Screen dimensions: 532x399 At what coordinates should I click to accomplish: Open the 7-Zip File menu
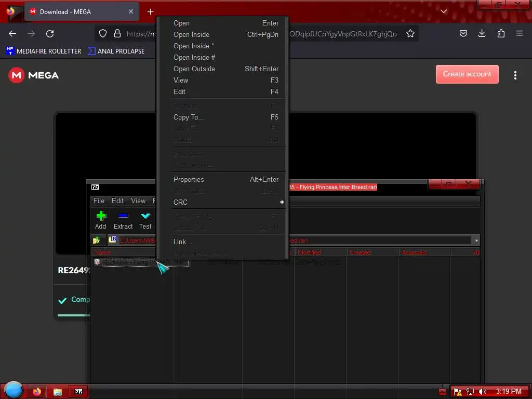(99, 201)
